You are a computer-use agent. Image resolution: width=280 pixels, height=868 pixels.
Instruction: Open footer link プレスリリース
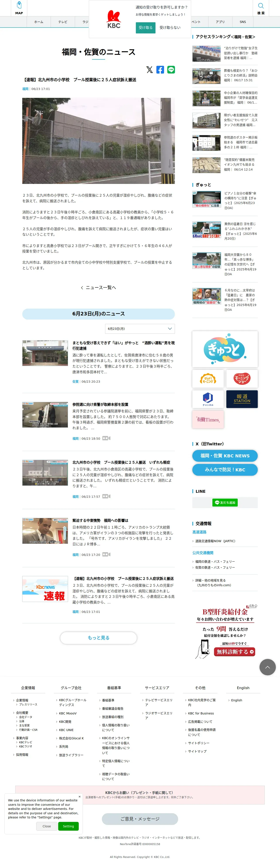28,704
